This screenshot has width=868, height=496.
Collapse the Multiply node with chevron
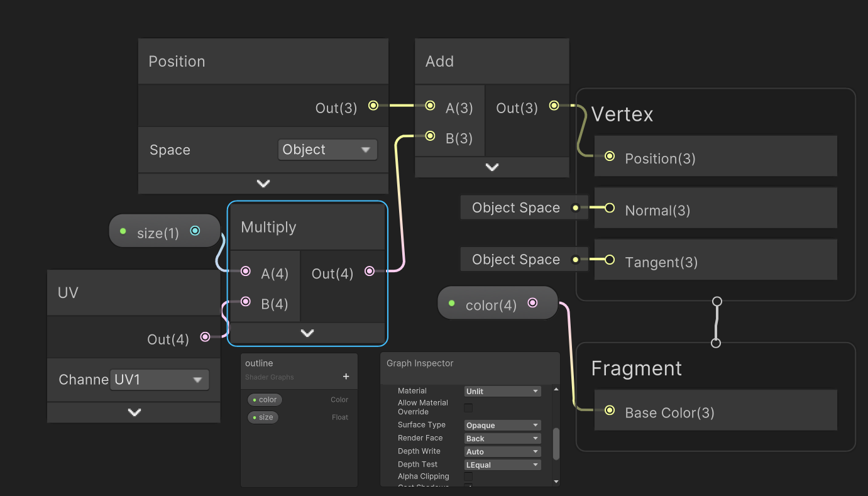(307, 333)
